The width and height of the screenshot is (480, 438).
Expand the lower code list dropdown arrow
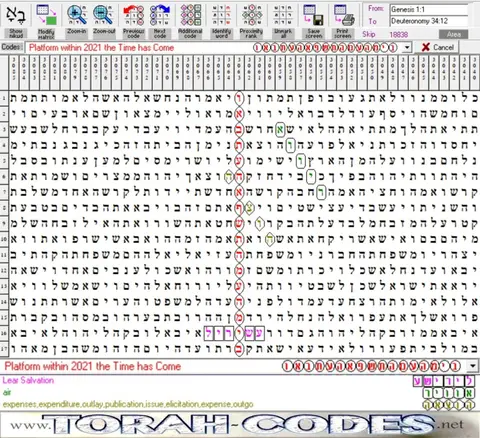473,366
